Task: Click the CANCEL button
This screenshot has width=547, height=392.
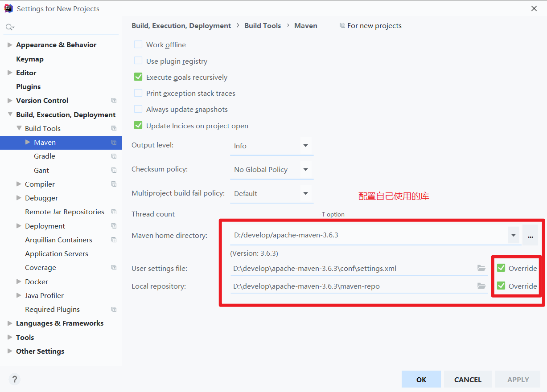Action: (468, 380)
